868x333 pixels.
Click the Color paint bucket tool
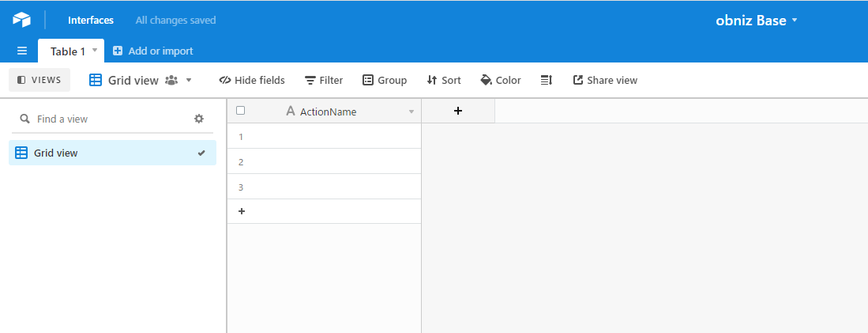(x=501, y=80)
